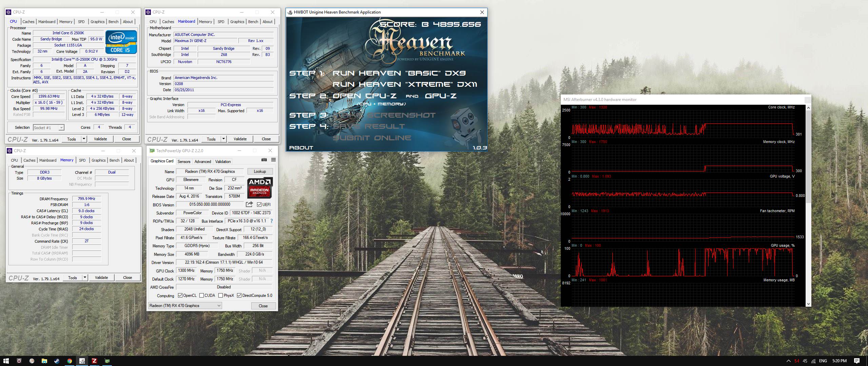
Task: Click Submit Online in HWBOT Heaven
Action: coord(372,138)
